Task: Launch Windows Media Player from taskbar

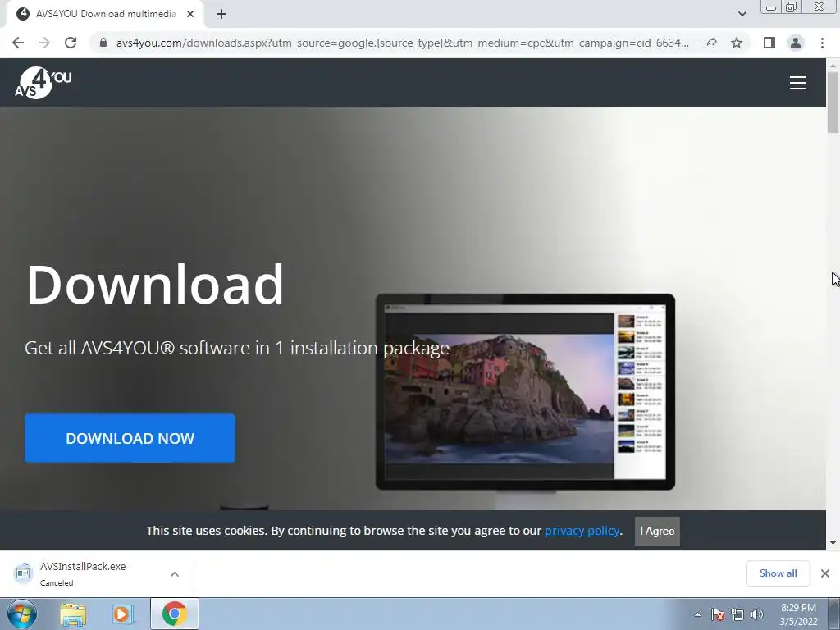Action: 123,614
